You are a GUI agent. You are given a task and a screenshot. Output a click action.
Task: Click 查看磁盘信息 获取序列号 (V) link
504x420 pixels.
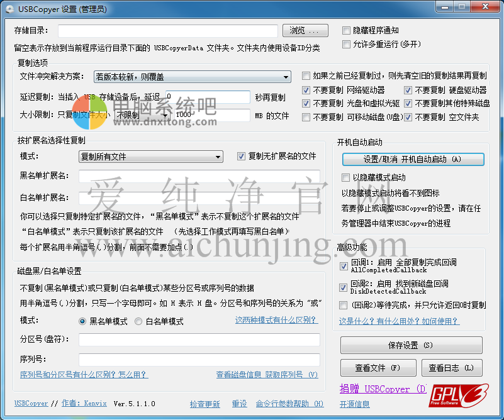pyautogui.click(x=267, y=375)
